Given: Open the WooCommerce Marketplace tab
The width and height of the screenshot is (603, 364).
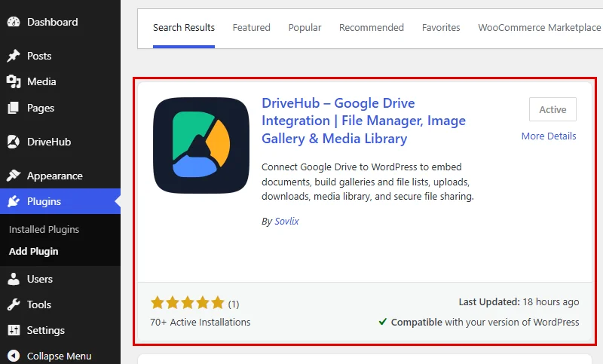Looking at the screenshot, I should [540, 28].
